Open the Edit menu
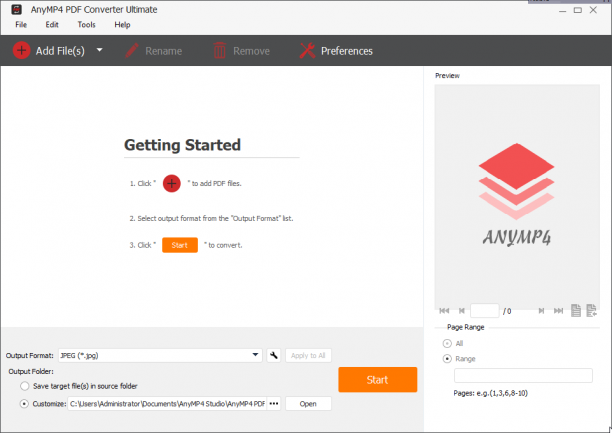Image resolution: width=612 pixels, height=433 pixels. (x=52, y=25)
